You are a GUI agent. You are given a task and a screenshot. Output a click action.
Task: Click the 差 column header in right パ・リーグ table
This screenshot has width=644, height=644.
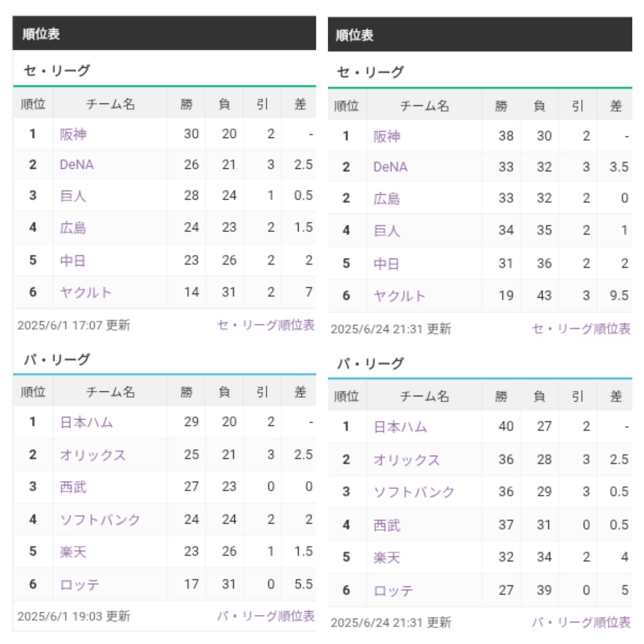(616, 396)
